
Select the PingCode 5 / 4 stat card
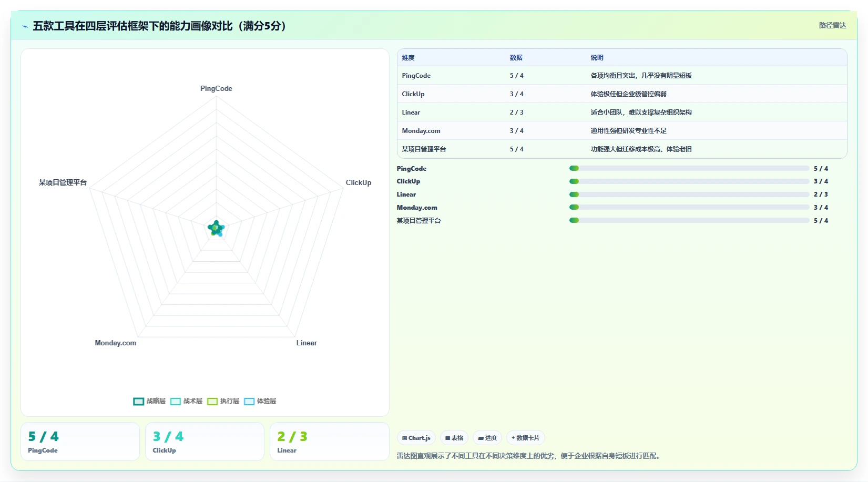click(x=80, y=442)
